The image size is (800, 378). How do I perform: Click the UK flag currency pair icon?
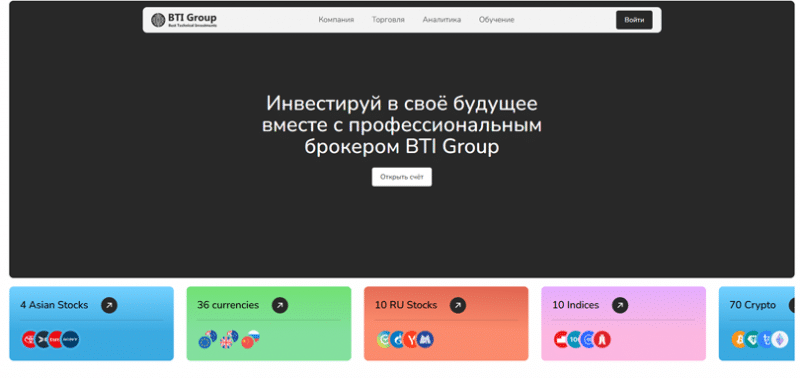coord(229,340)
